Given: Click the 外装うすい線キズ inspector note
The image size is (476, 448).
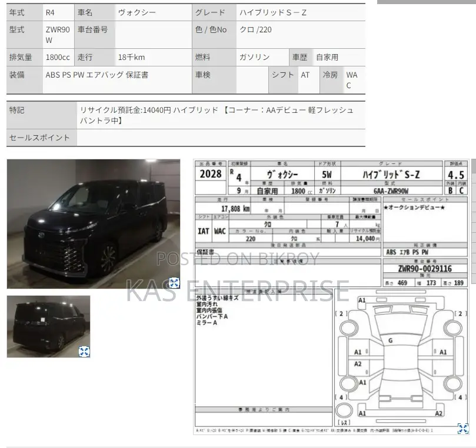Looking at the screenshot, I should click(217, 298).
